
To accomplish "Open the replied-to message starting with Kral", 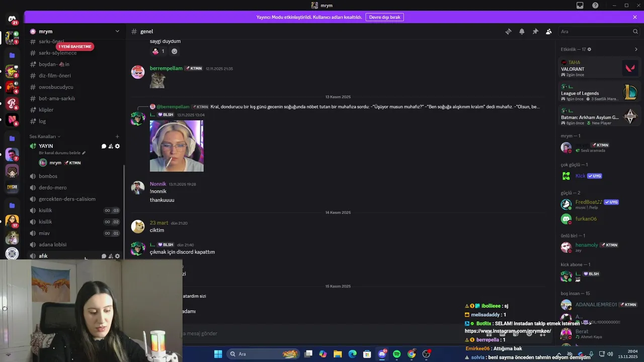I will (x=375, y=107).
